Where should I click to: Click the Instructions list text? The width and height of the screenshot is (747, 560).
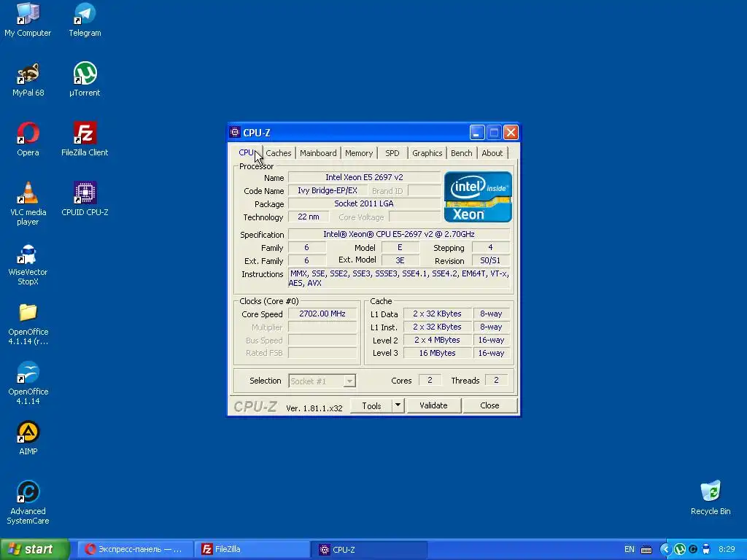pyautogui.click(x=399, y=278)
